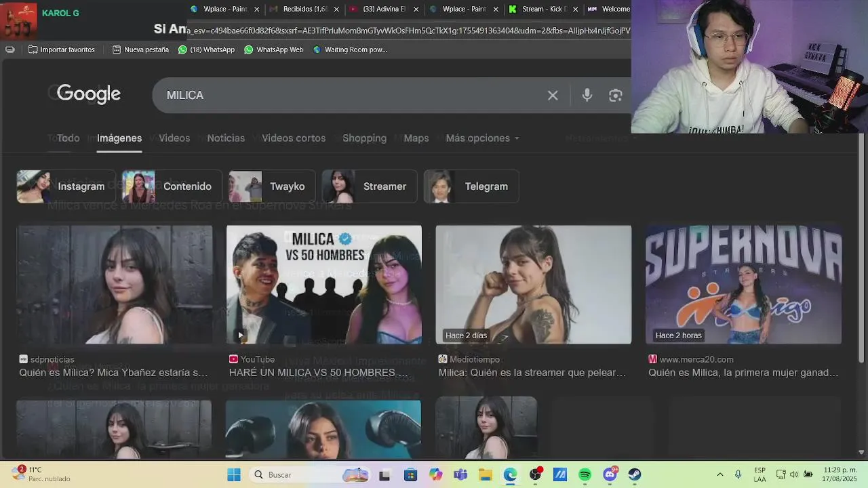This screenshot has height=488, width=868.
Task: Filter images by Telegram chip
Action: pos(471,186)
